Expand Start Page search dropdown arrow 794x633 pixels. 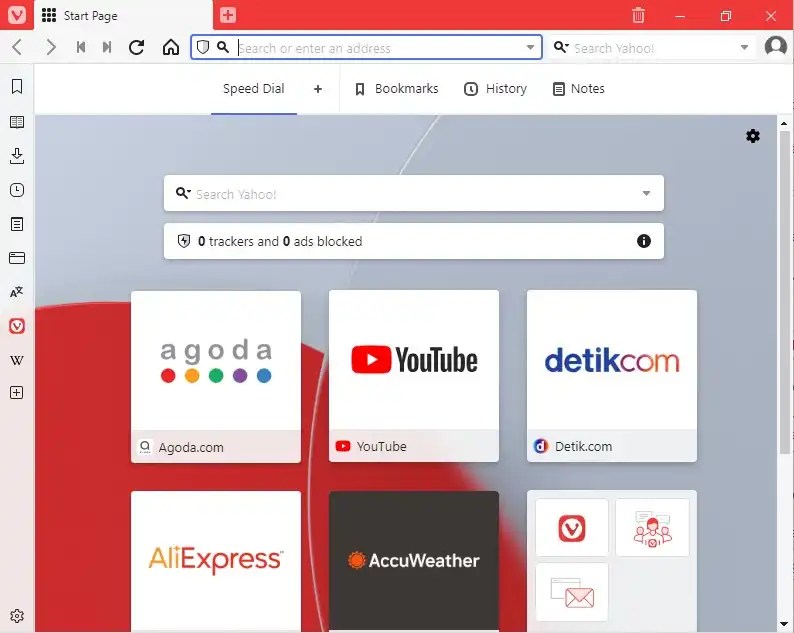pyautogui.click(x=646, y=193)
